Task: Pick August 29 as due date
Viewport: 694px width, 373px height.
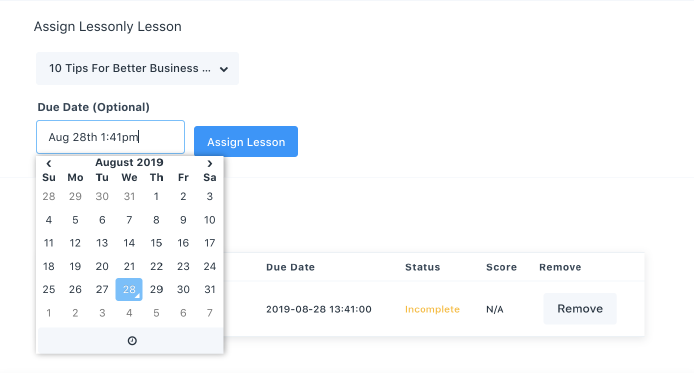Action: click(156, 289)
